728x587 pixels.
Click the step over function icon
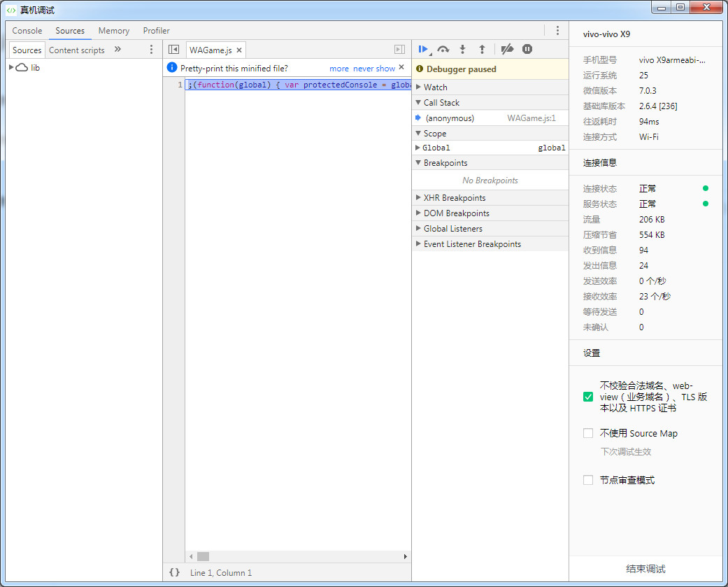[x=443, y=49]
